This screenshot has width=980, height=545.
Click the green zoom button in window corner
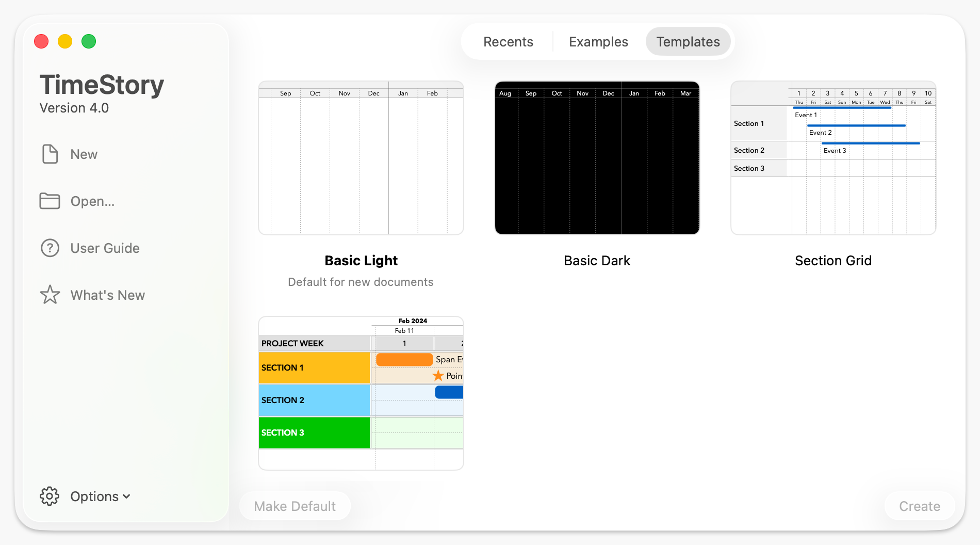(x=89, y=41)
